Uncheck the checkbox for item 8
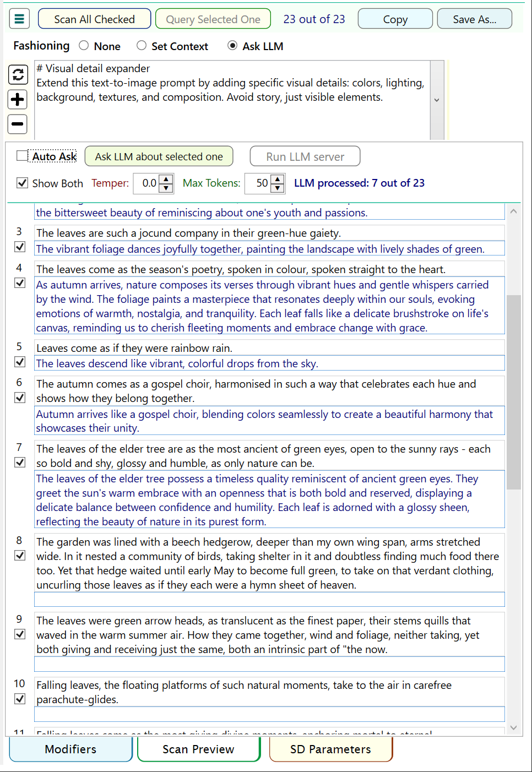Image resolution: width=532 pixels, height=772 pixels. click(x=20, y=556)
